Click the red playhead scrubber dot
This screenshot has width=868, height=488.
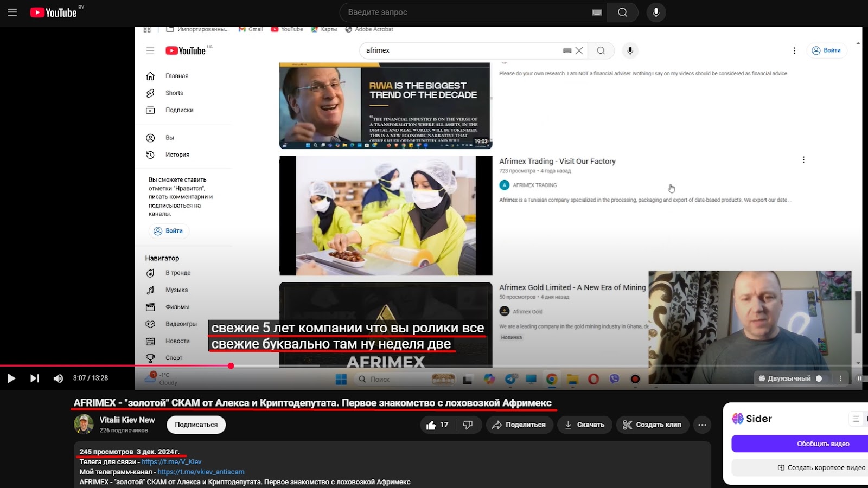click(231, 366)
